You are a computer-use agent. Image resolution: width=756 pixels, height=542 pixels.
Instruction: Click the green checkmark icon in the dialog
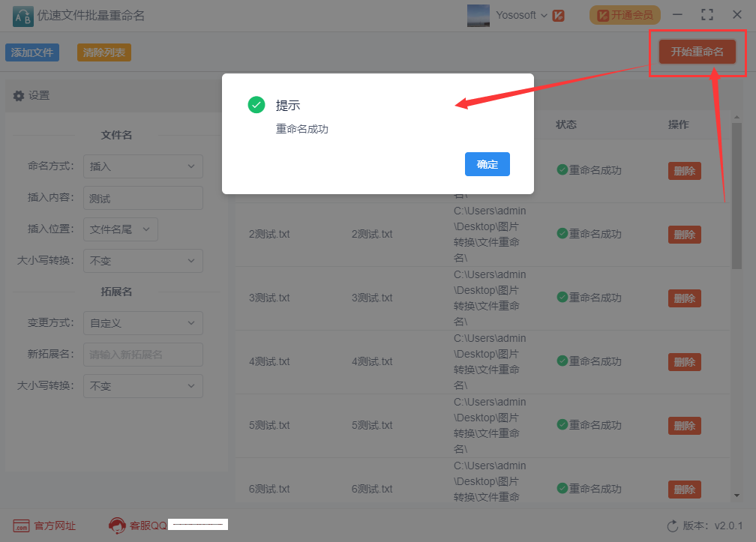click(x=256, y=104)
